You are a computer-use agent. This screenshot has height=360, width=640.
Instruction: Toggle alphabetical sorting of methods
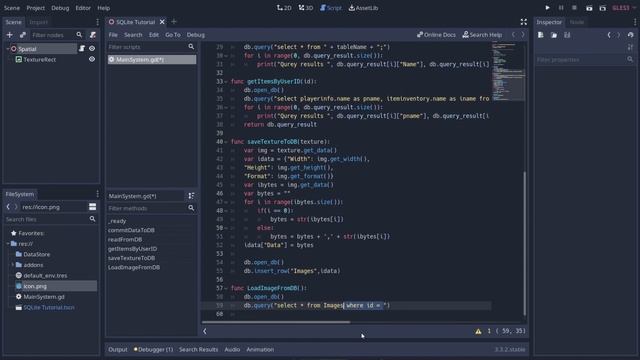tap(191, 196)
